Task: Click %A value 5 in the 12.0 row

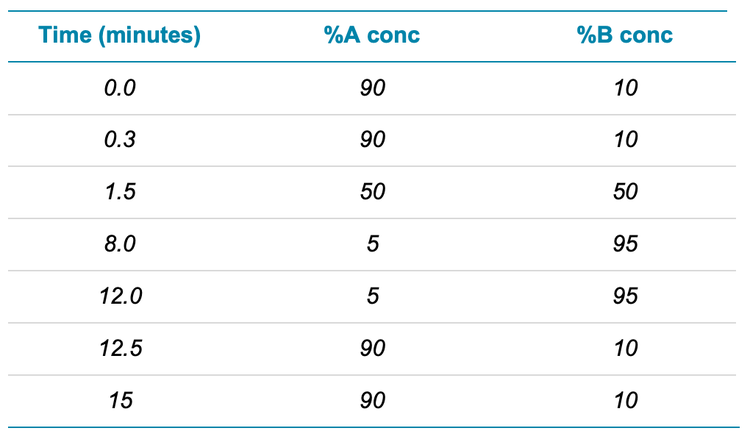Action: click(372, 296)
